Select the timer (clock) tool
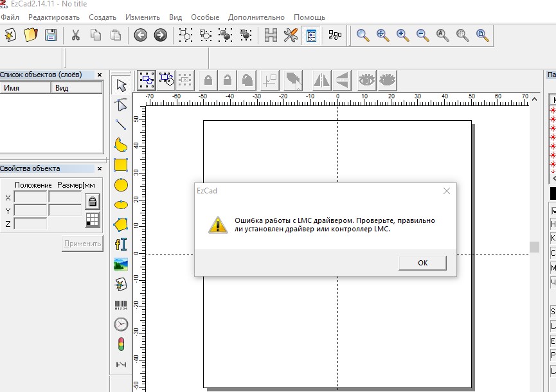This screenshot has width=556, height=392. pos(121,325)
